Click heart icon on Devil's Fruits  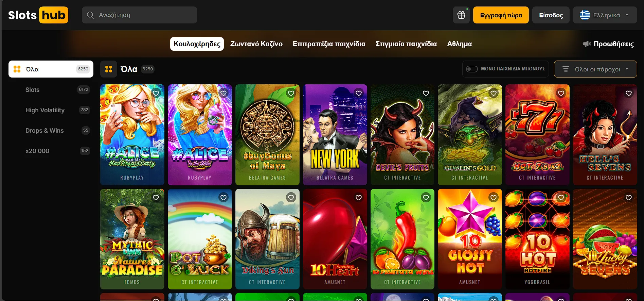pyautogui.click(x=426, y=93)
